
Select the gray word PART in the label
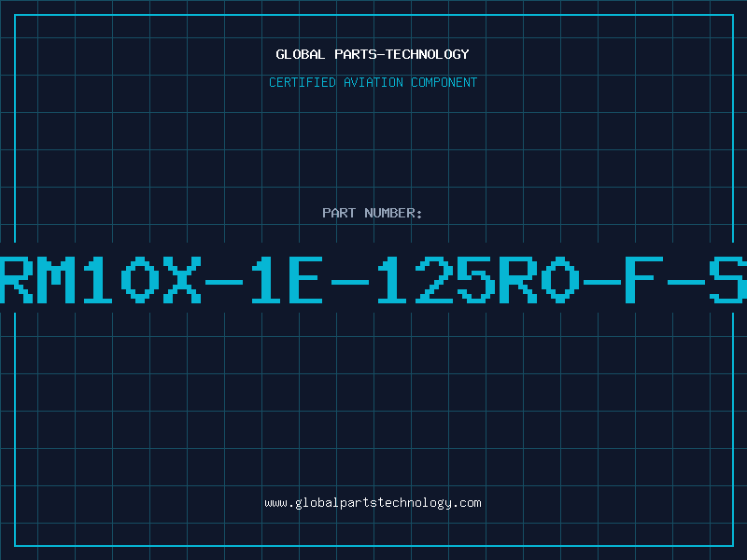coord(339,213)
